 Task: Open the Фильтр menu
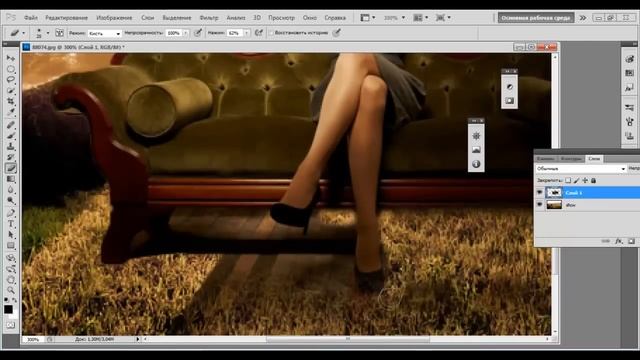pos(209,18)
